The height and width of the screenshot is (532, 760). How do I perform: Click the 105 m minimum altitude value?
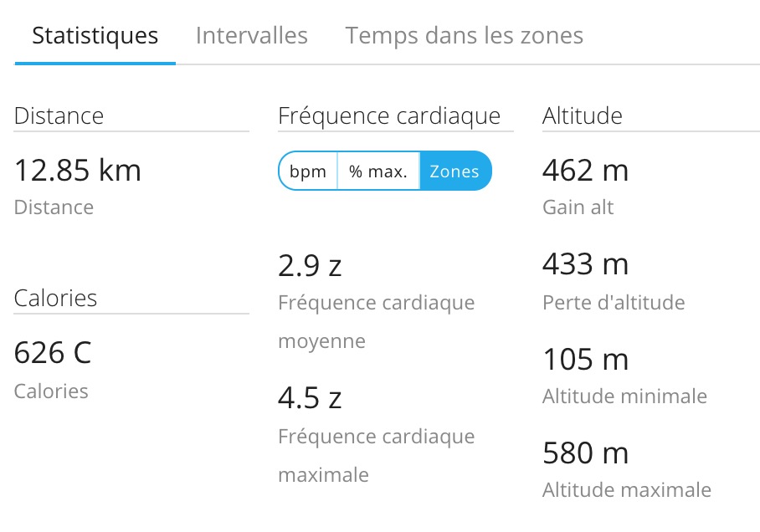click(x=585, y=360)
